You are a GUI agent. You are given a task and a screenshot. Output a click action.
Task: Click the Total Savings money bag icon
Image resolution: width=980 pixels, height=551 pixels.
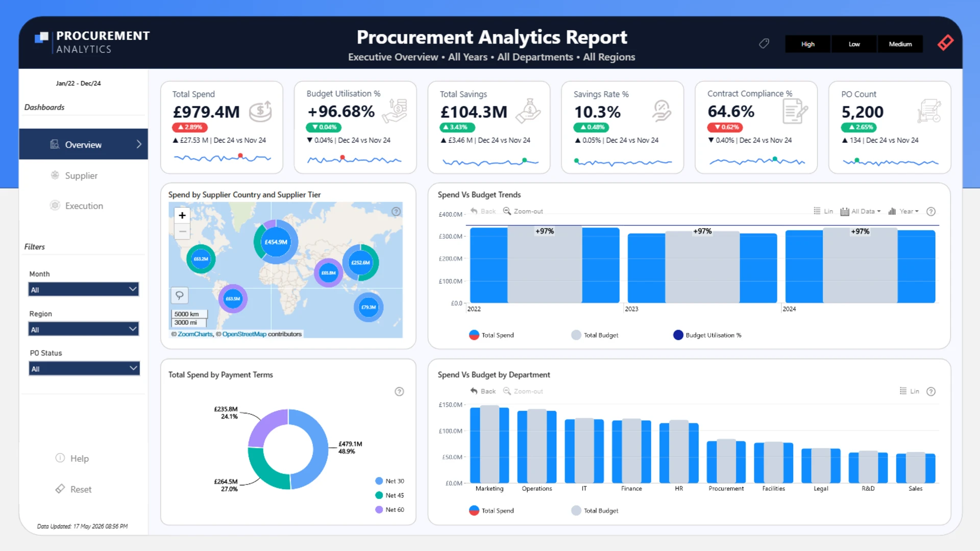(528, 111)
